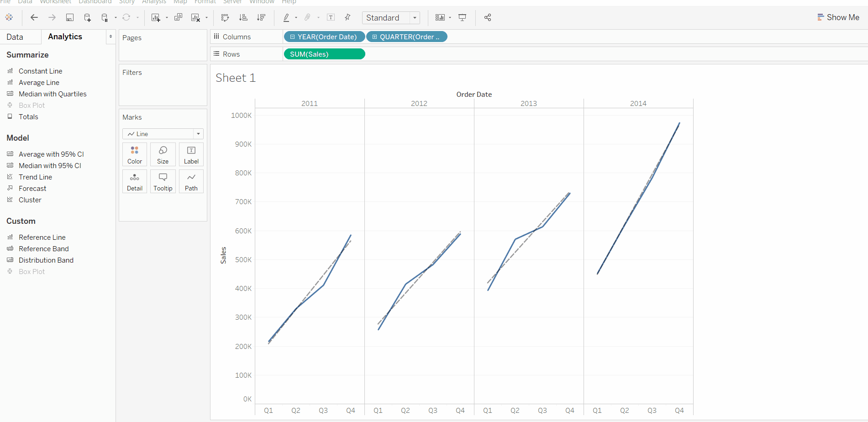Sort descending using the toolbar icon
Screen dimensions: 868x422
261,17
